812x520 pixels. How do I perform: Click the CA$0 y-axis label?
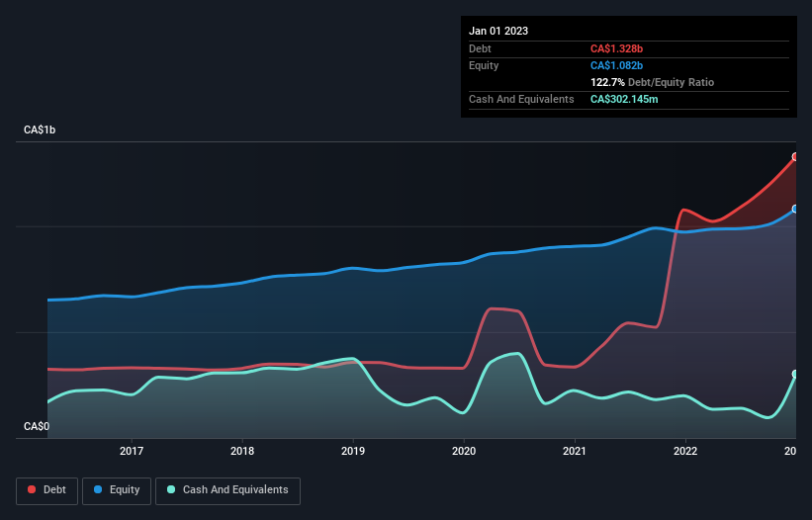(x=37, y=426)
